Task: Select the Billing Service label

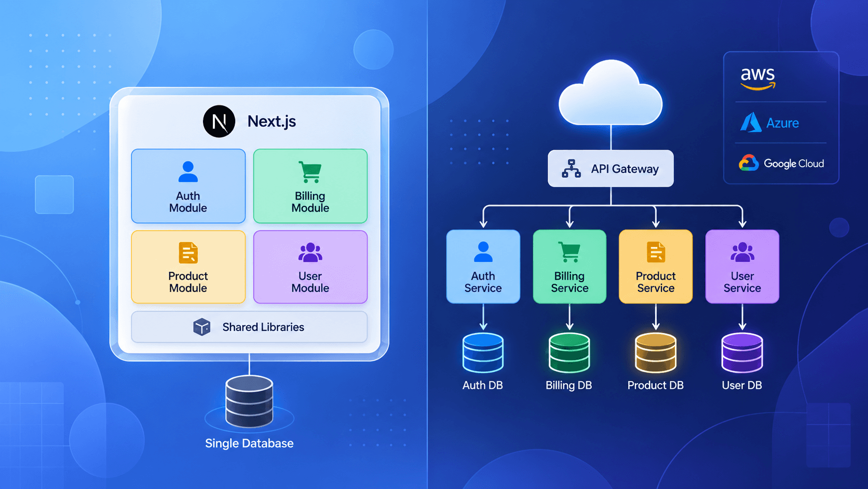Action: coord(569,282)
